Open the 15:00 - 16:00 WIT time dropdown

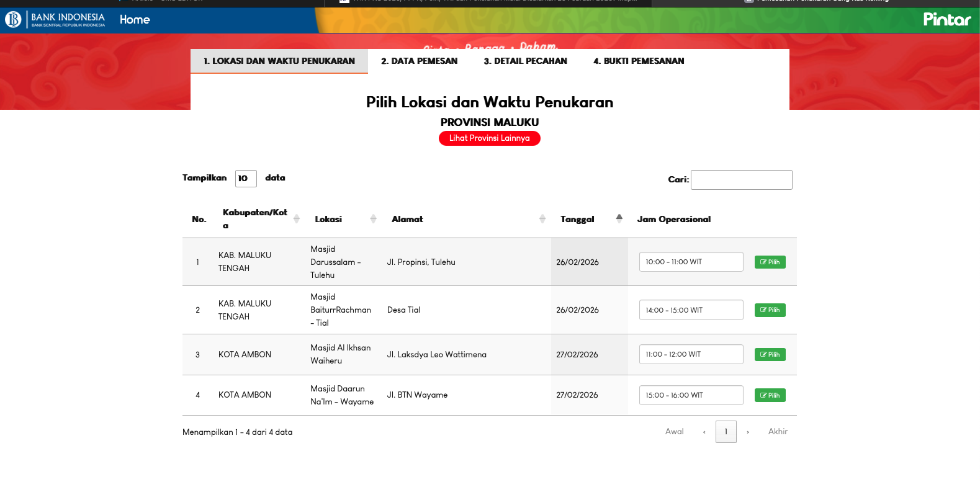[691, 395]
